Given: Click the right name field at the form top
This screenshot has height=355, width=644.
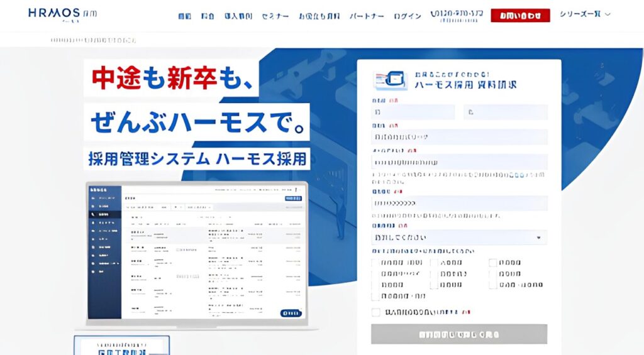Looking at the screenshot, I should (506, 112).
